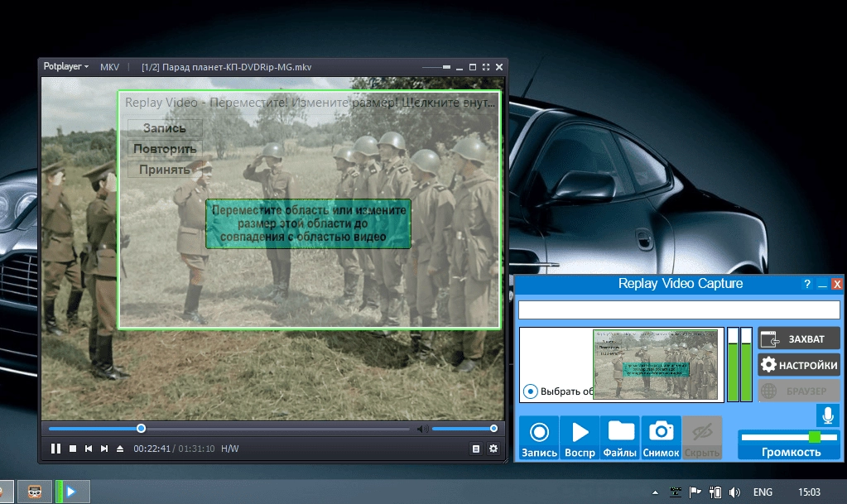Take a snapshot with Снимок camera icon
The height and width of the screenshot is (504, 847).
pos(661,438)
